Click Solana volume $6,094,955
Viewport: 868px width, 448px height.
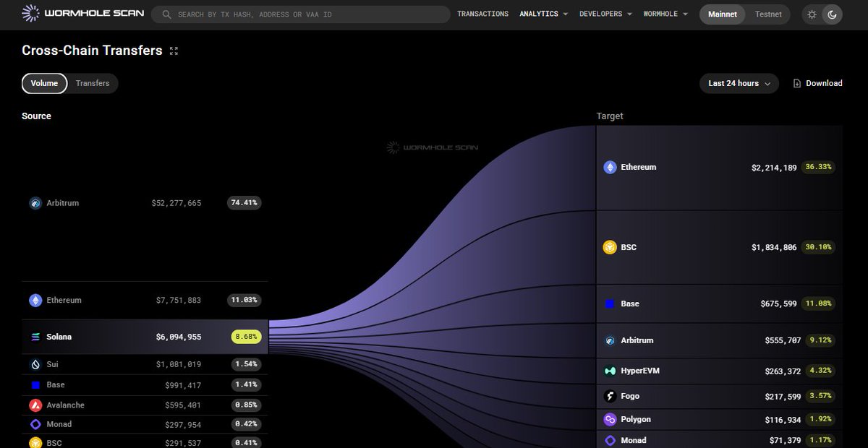click(x=179, y=337)
